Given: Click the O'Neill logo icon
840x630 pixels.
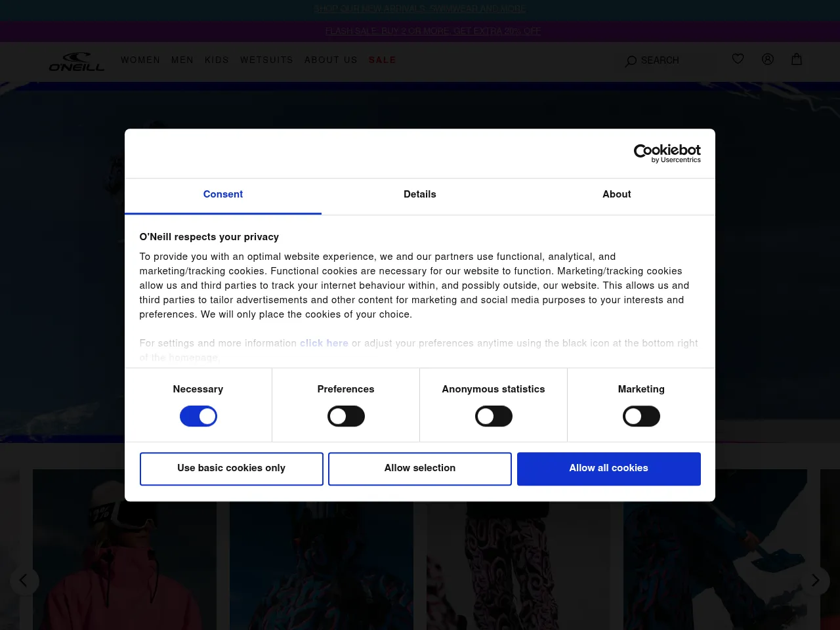Looking at the screenshot, I should pyautogui.click(x=77, y=61).
